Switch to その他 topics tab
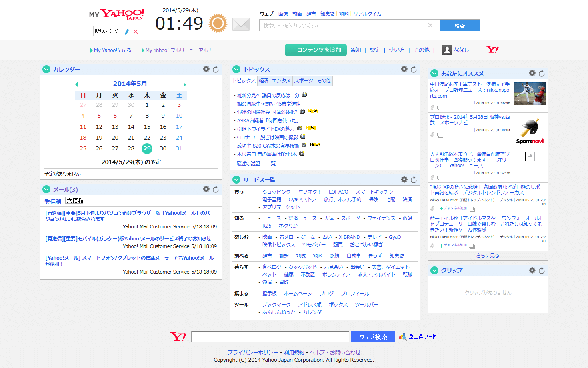588x368 pixels. click(324, 81)
